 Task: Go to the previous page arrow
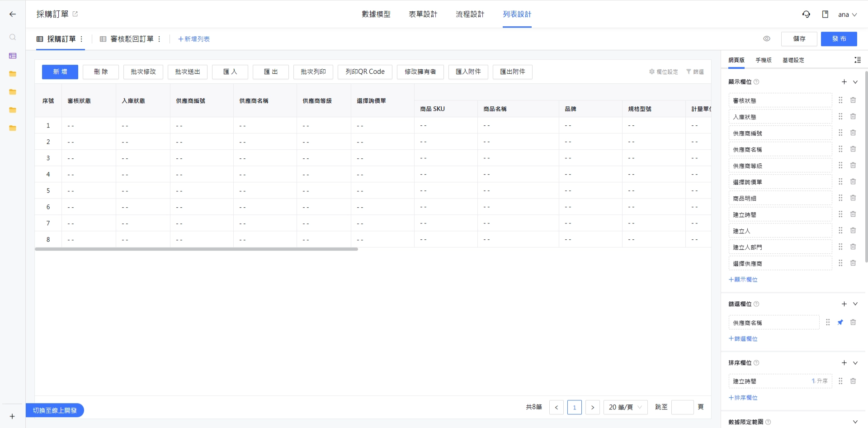(x=557, y=407)
